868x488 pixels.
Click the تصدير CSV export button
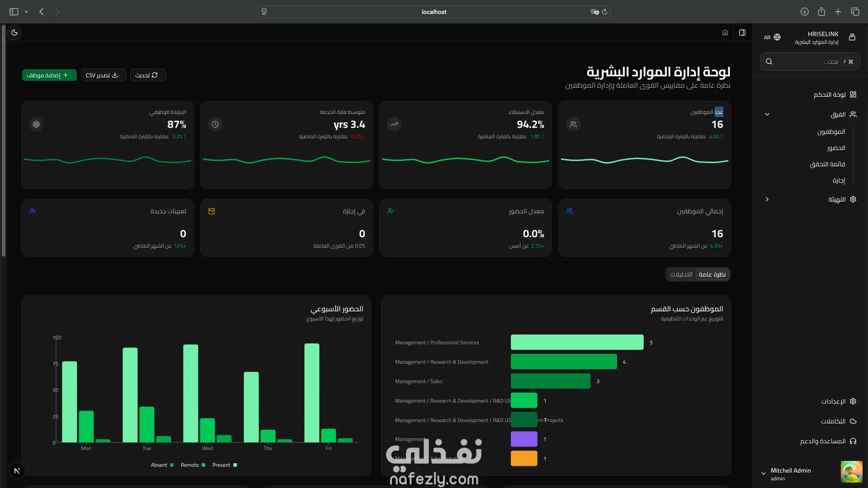[103, 75]
